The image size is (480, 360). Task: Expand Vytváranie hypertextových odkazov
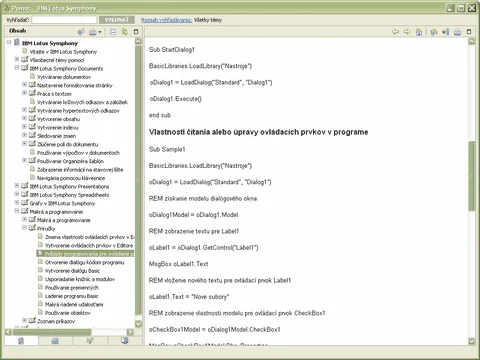tap(24, 110)
